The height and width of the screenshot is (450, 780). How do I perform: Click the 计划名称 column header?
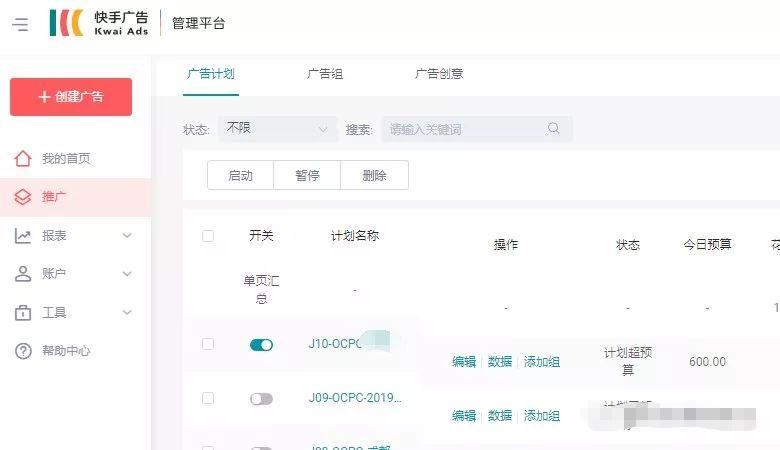[355, 236]
